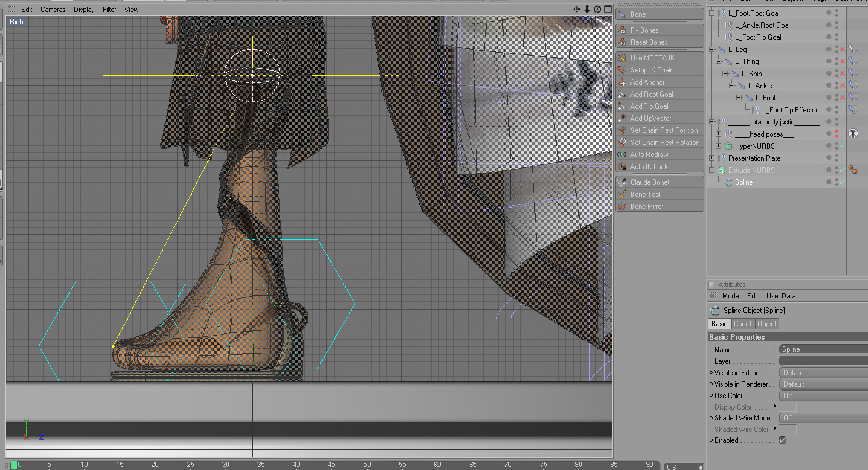Toggle the red X on L_Ankle
The width and height of the screenshot is (868, 470).
pyautogui.click(x=843, y=86)
